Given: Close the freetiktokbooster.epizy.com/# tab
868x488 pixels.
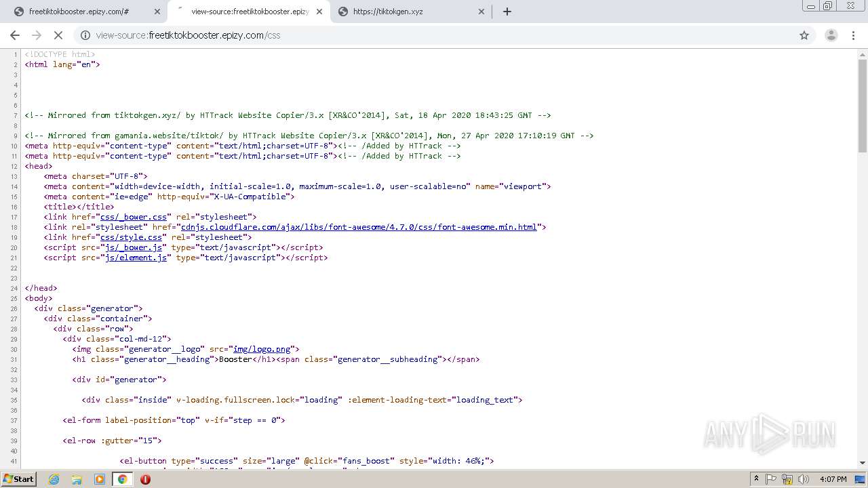Looking at the screenshot, I should click(x=157, y=12).
